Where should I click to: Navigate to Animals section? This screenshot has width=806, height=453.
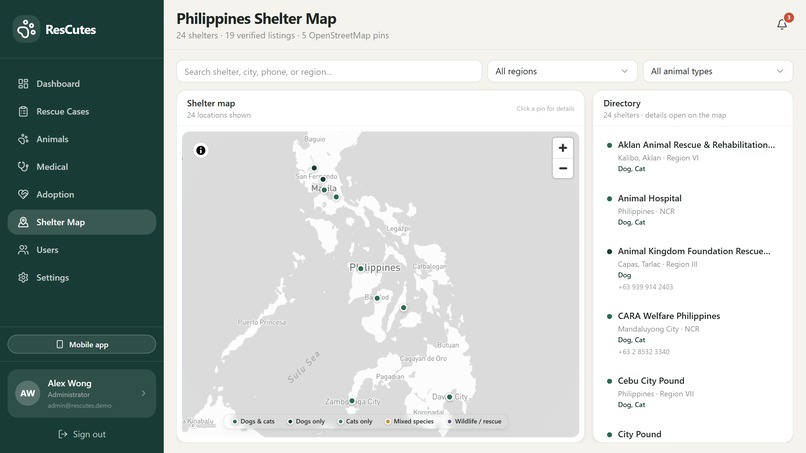pos(82,139)
